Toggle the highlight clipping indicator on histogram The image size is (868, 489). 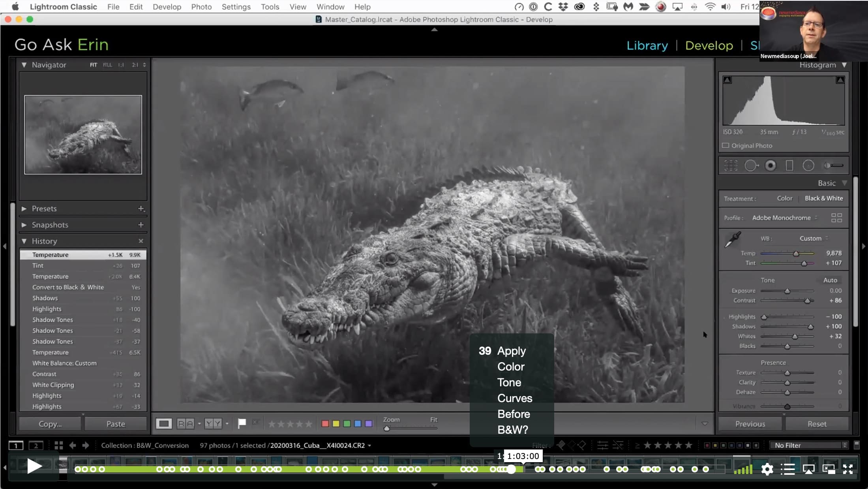tap(840, 80)
